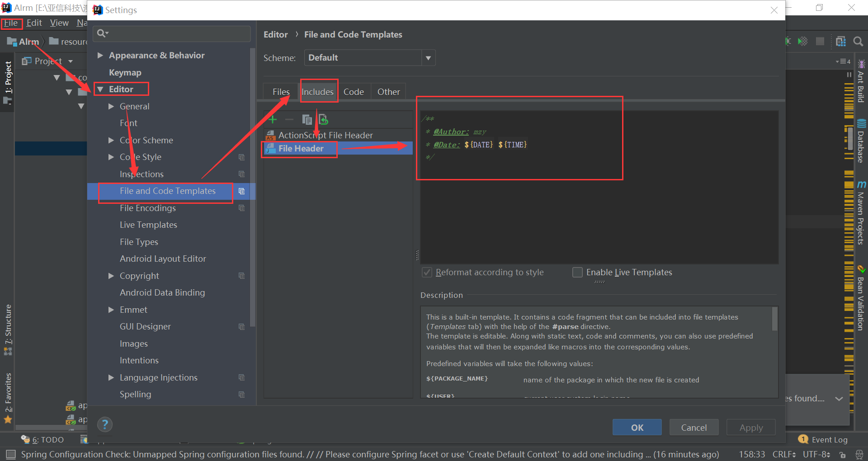The image size is (868, 461).
Task: Open help via the question mark button
Action: (105, 424)
